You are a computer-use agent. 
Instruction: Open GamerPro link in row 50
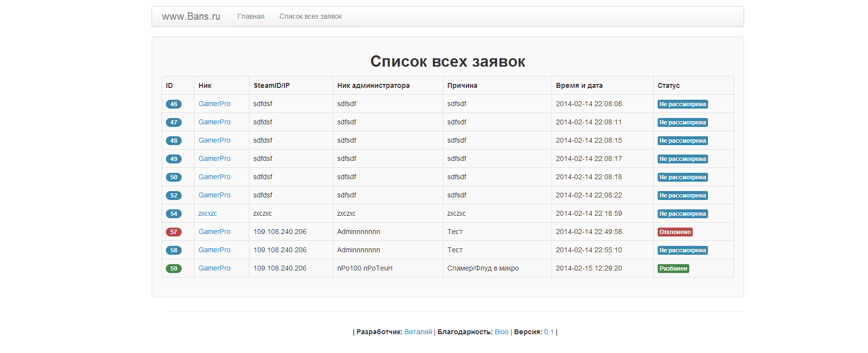(214, 177)
